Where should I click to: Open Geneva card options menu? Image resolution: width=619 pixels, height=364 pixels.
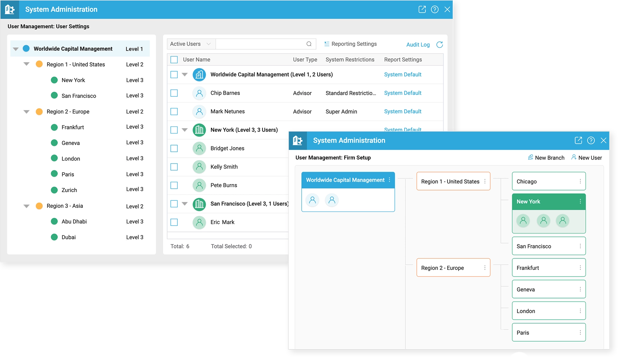tap(580, 289)
